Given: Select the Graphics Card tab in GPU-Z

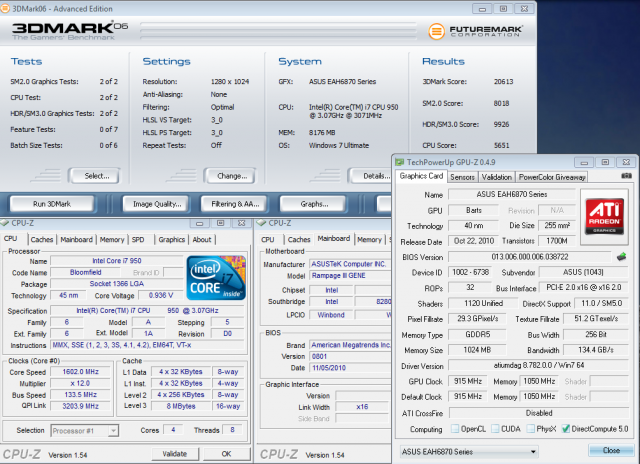Looking at the screenshot, I should tap(421, 176).
